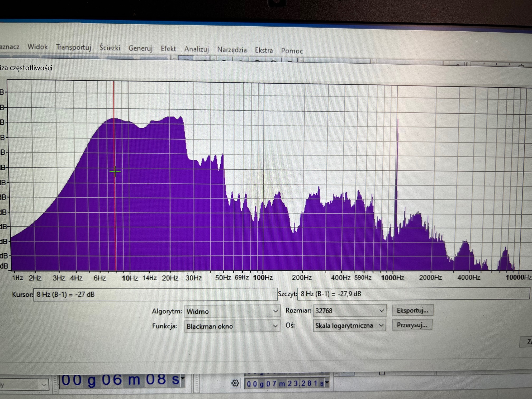Click the gear icon beside the selection time field
This screenshot has height=399, width=532.
click(235, 383)
